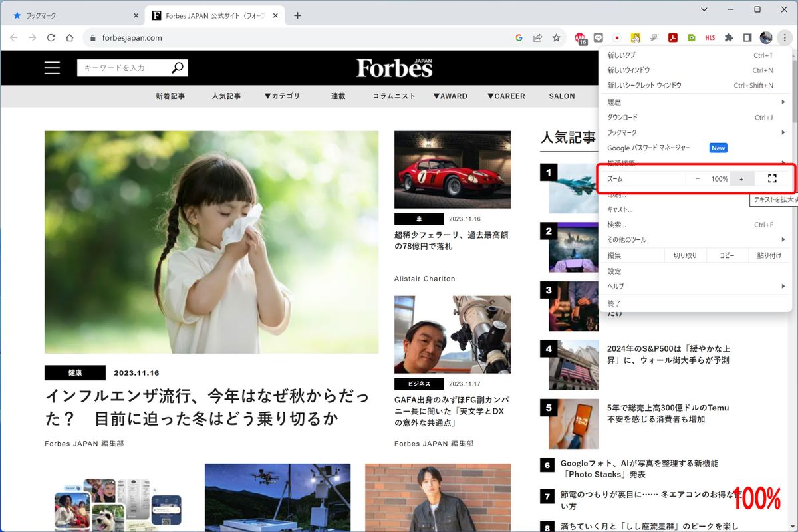798x532 pixels.
Task: Click the browser forward arrow
Action: click(33, 38)
